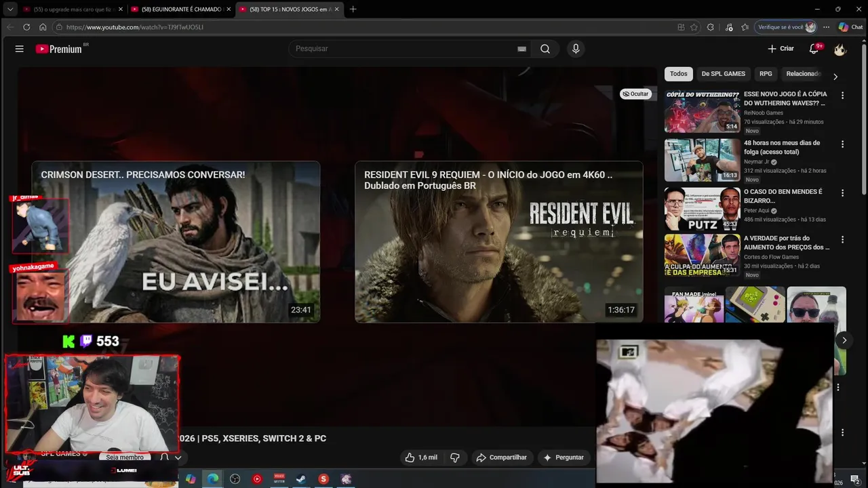Open the on-screen keyboard in the search box

(521, 49)
